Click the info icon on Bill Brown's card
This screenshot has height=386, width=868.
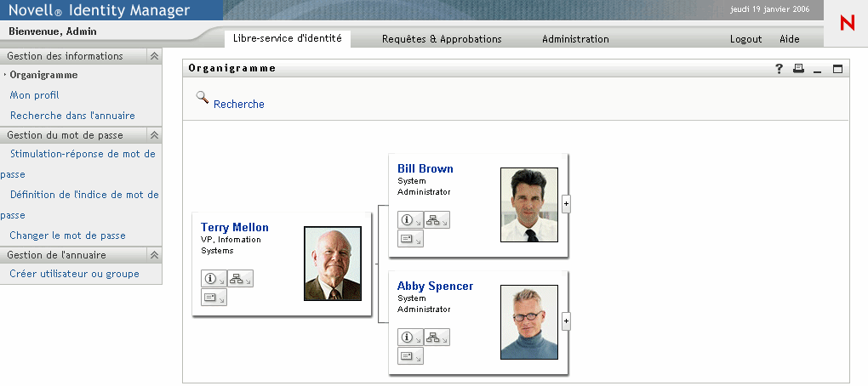click(x=409, y=220)
